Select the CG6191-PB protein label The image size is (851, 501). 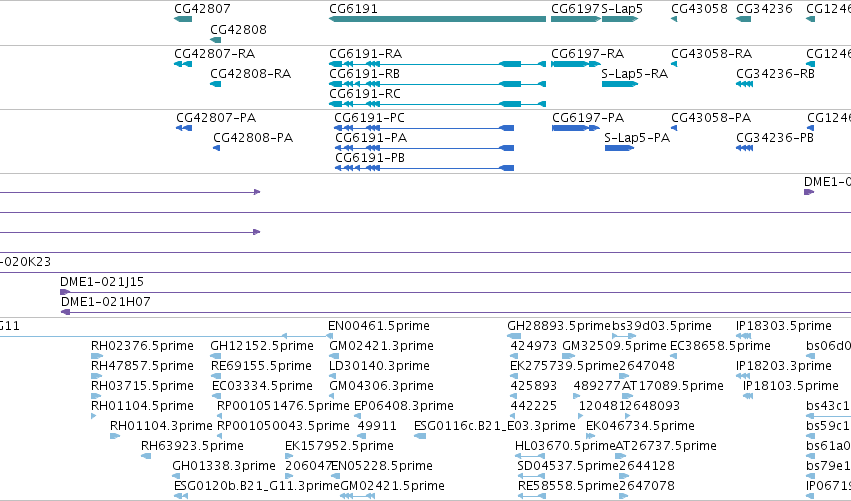pyautogui.click(x=370, y=158)
